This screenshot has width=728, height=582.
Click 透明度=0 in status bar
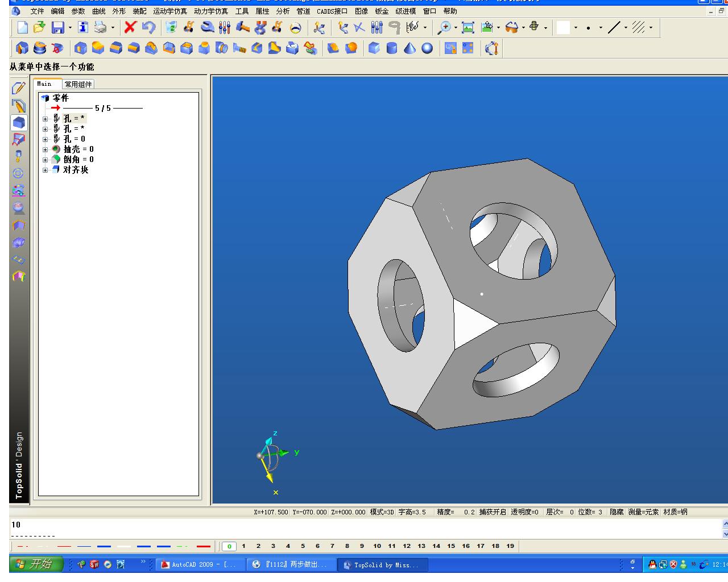coord(524,512)
